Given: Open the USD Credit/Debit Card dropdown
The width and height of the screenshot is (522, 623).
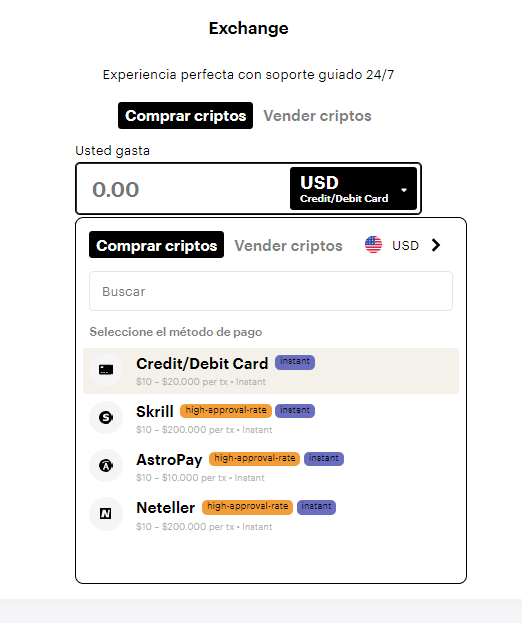Looking at the screenshot, I should (354, 189).
